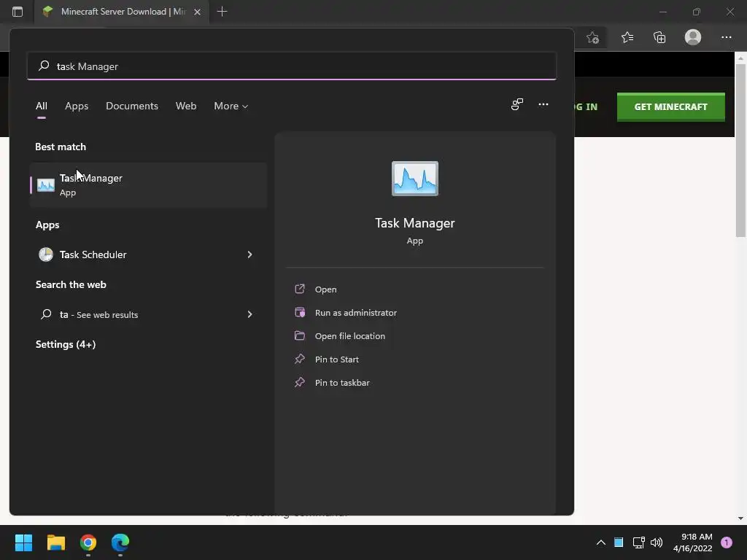
Task: Open the More filter dropdown
Action: click(231, 106)
